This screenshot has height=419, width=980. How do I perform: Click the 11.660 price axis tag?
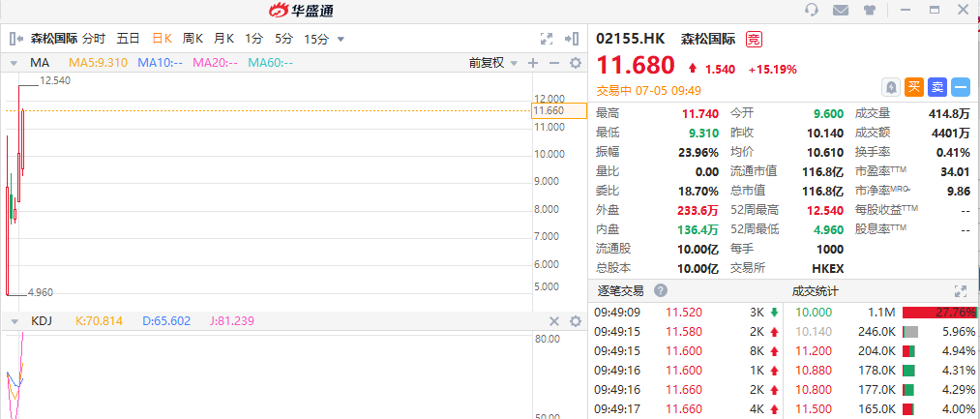click(x=559, y=110)
